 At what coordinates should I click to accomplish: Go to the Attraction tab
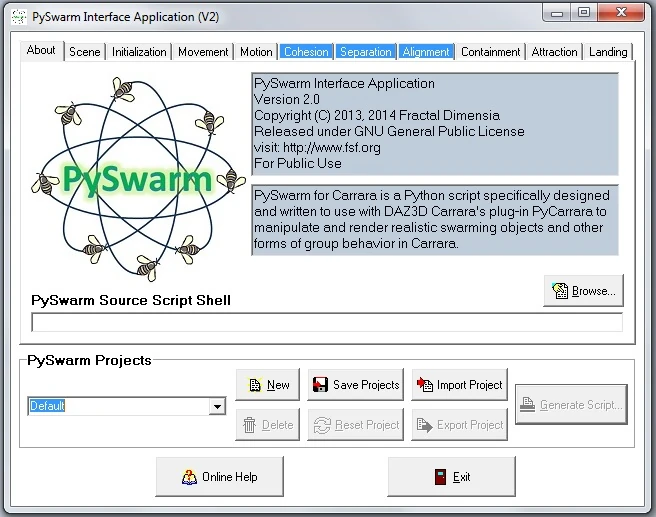(x=554, y=52)
